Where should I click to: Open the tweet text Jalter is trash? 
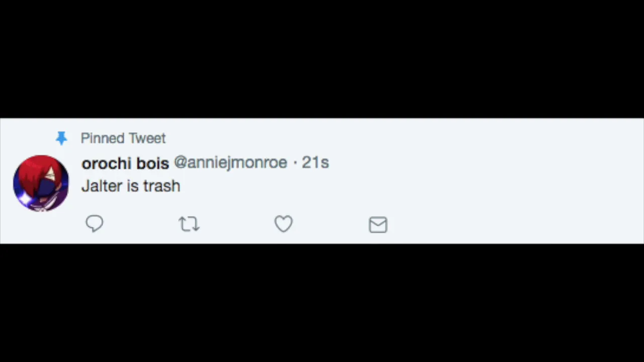point(131,186)
